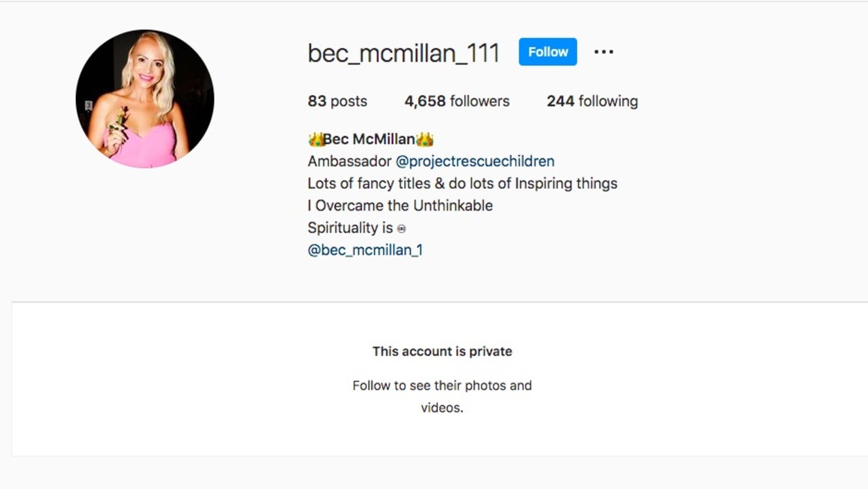Open the three-dot more options menu
This screenshot has width=868, height=489.
pyautogui.click(x=603, y=52)
